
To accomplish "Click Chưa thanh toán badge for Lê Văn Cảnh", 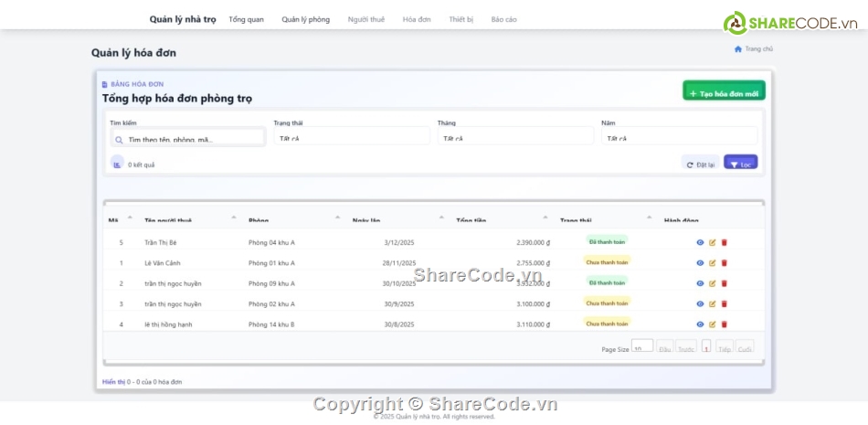I will [608, 262].
